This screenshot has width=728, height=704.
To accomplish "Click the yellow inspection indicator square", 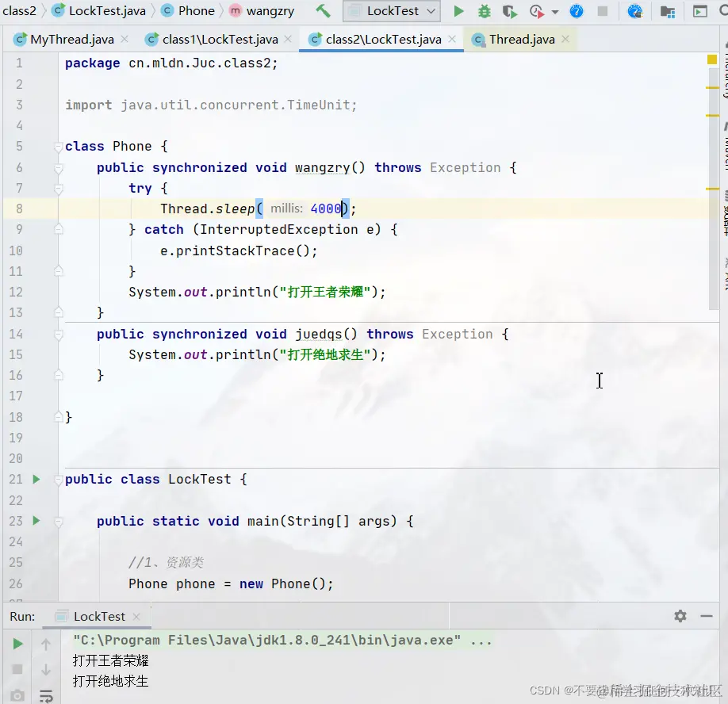I will (712, 59).
